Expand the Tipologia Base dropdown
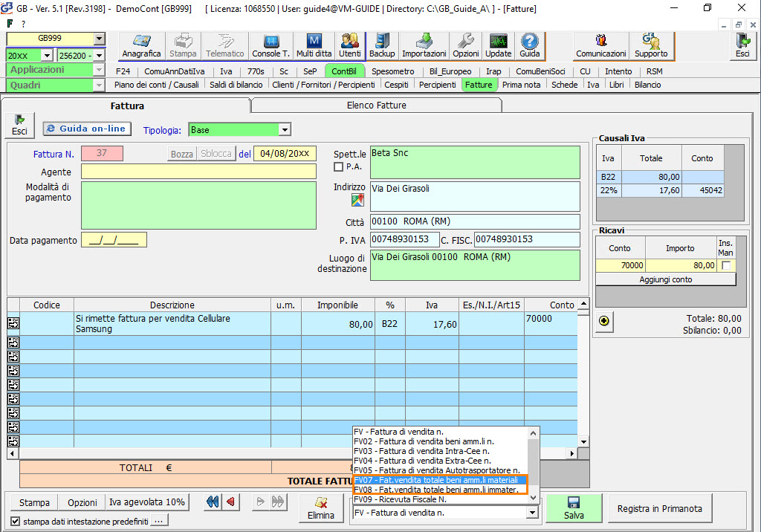This screenshot has width=761, height=532. [x=284, y=130]
